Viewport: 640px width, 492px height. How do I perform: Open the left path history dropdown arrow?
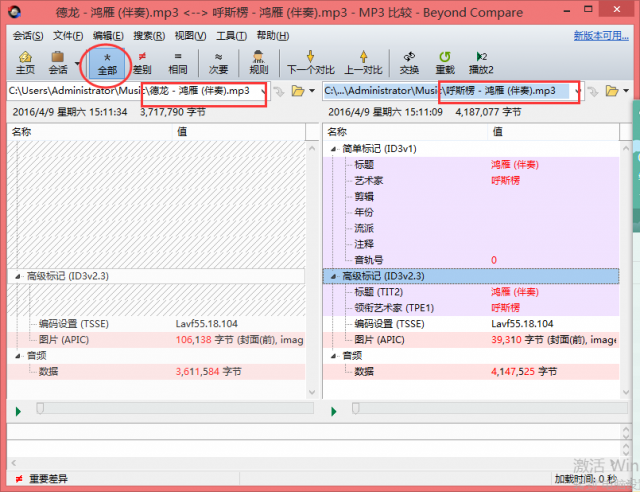click(x=264, y=91)
